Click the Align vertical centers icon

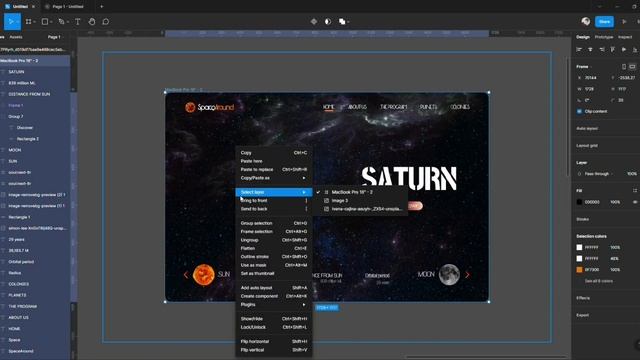click(624, 49)
